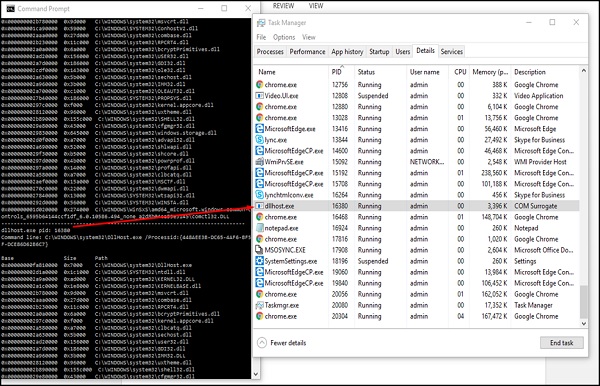Click the WmiPrvSE.exe process icon
The width and height of the screenshot is (600, 386).
click(x=259, y=162)
